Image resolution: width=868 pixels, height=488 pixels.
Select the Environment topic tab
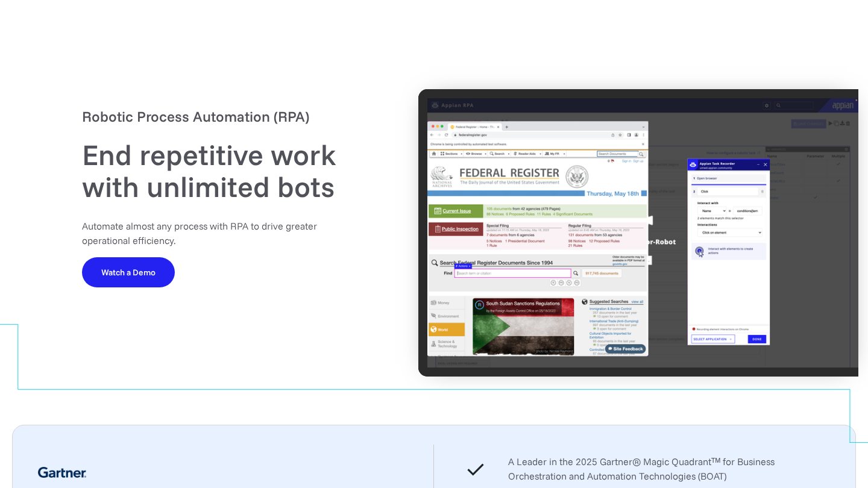click(447, 316)
